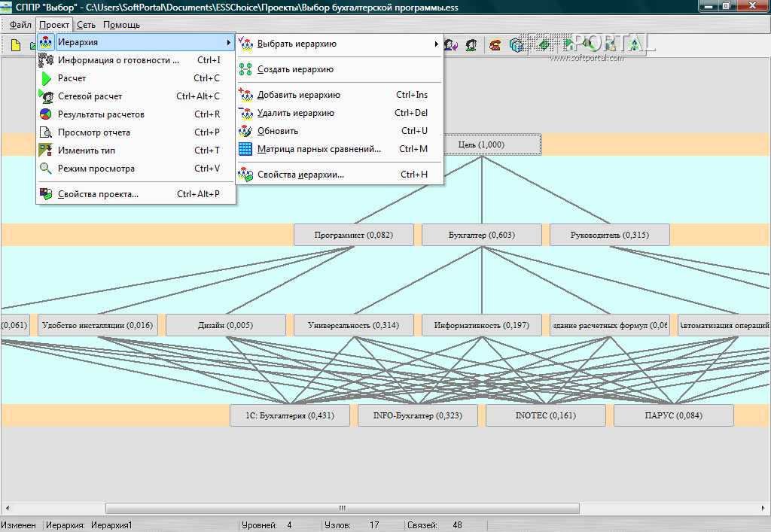
Task: Click the red telephone toolbar icon
Action: [495, 45]
